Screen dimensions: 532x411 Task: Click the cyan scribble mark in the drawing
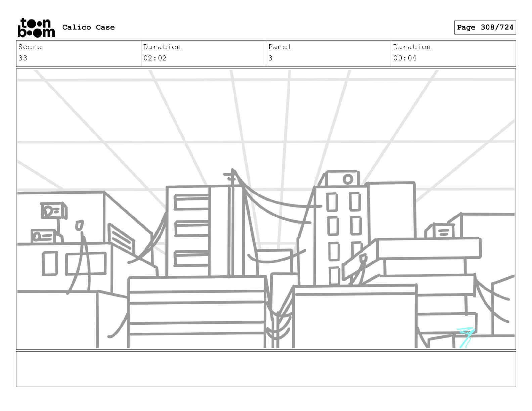466,337
